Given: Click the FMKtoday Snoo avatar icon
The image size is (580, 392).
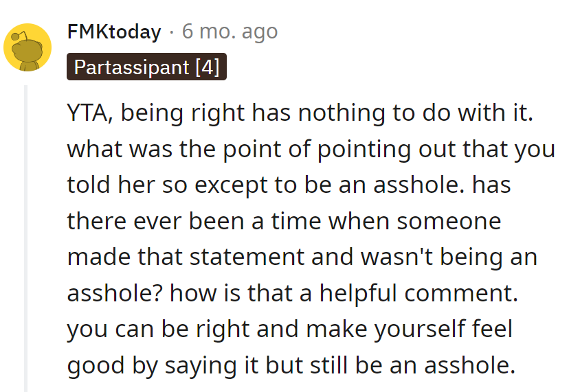Looking at the screenshot, I should click(x=27, y=47).
